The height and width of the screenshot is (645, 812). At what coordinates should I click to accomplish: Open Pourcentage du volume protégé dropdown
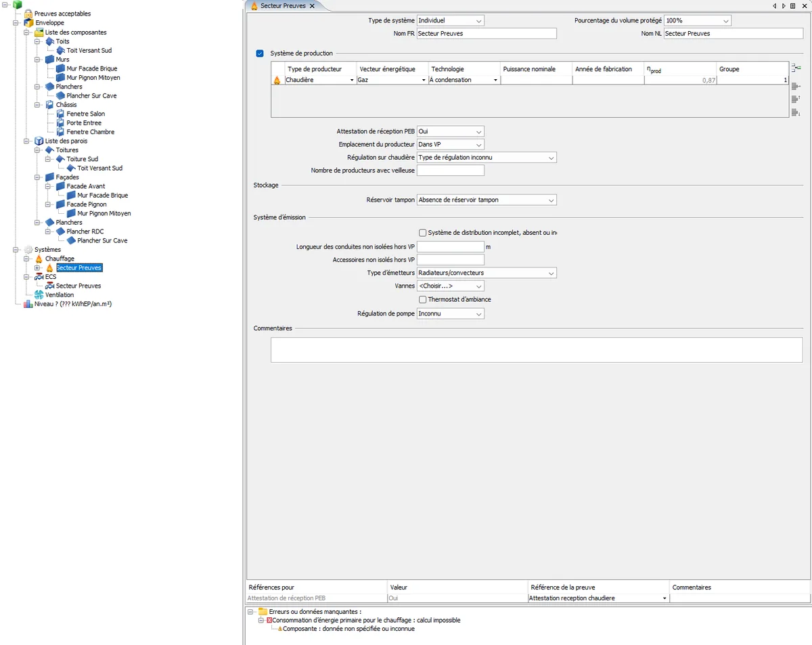click(698, 21)
